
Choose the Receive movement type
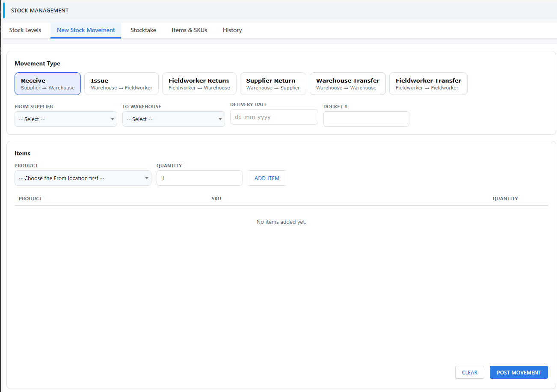(x=47, y=83)
